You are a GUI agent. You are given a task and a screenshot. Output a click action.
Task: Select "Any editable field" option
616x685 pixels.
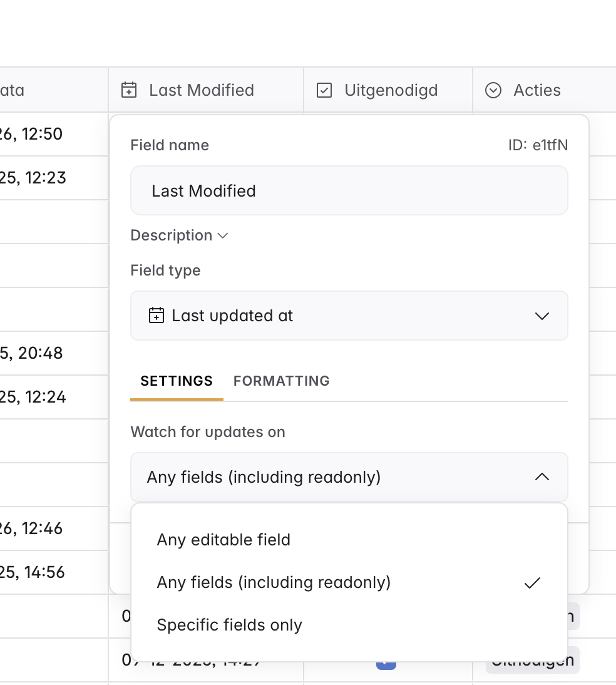(223, 540)
